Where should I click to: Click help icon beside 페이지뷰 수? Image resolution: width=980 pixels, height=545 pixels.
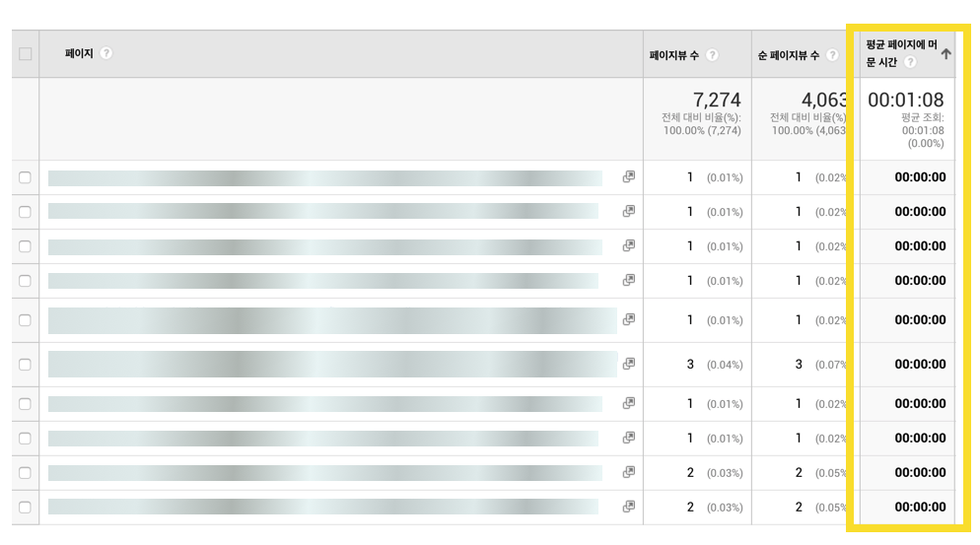point(712,55)
